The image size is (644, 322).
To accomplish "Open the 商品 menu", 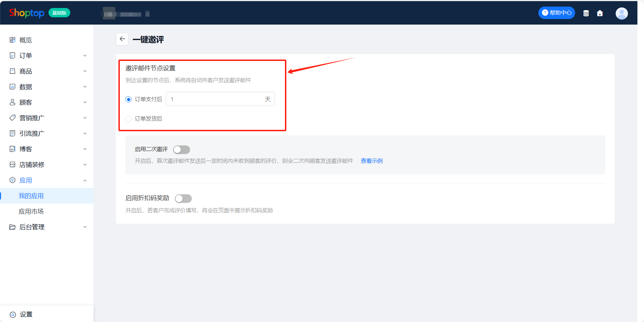I will pyautogui.click(x=47, y=71).
